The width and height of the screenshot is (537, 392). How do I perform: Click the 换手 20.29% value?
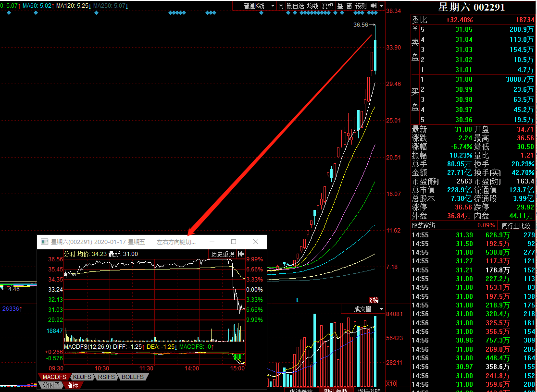[x=522, y=164]
